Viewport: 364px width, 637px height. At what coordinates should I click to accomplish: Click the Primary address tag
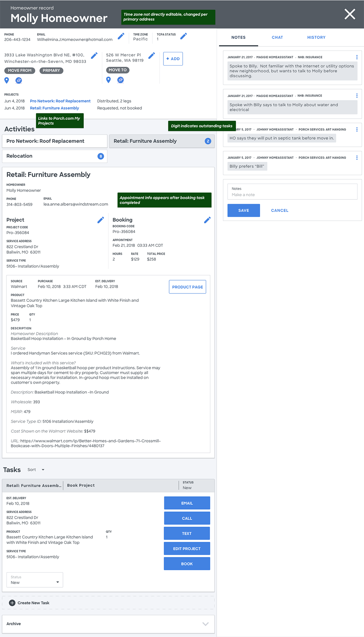click(51, 71)
